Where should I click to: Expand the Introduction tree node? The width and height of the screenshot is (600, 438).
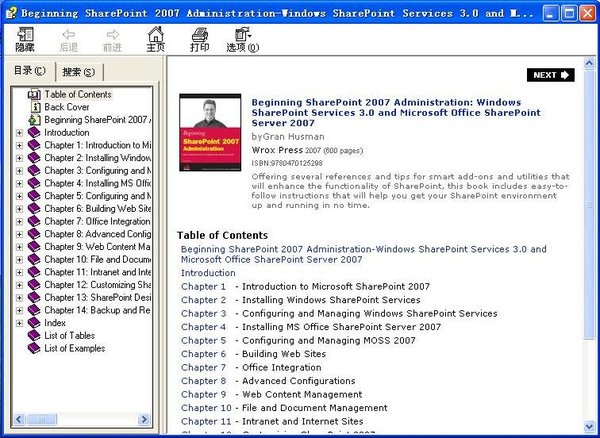tap(19, 132)
